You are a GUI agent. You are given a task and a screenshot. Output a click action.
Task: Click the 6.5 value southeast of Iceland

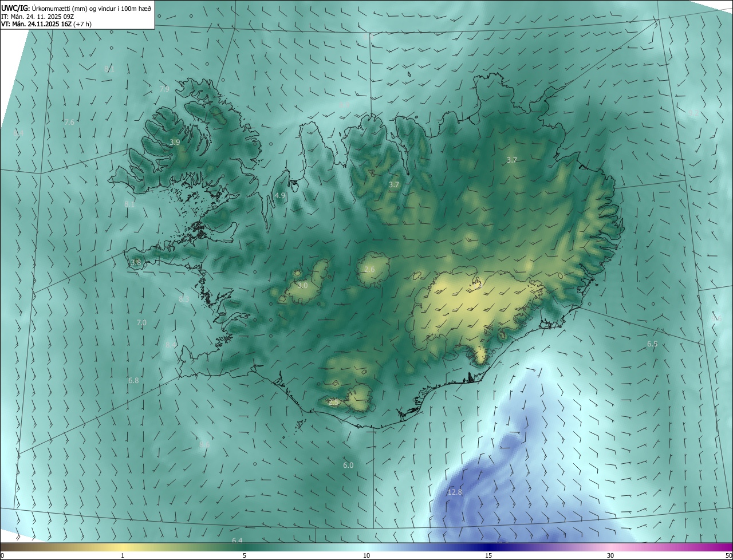click(x=652, y=344)
